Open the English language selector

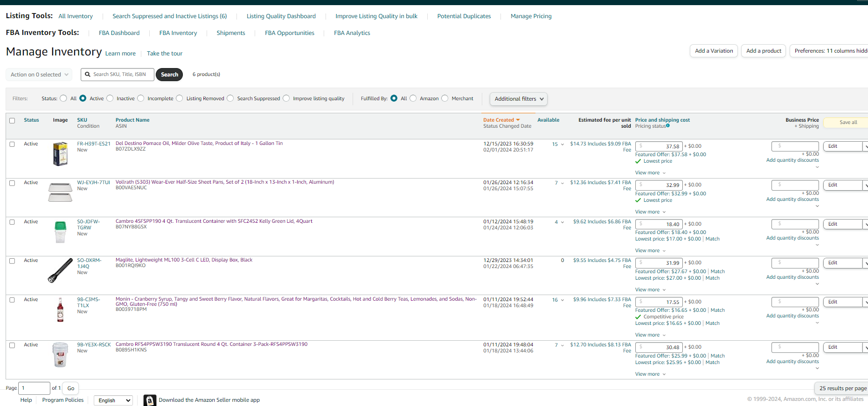pyautogui.click(x=113, y=400)
